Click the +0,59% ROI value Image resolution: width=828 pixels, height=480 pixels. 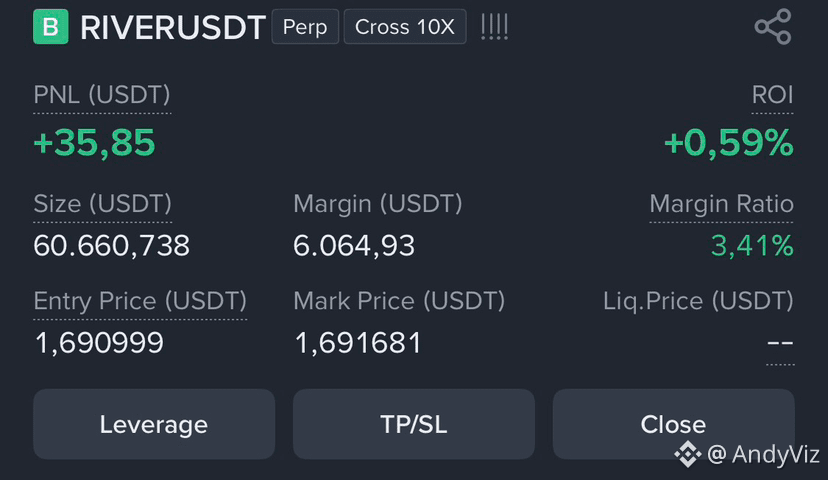coord(729,143)
